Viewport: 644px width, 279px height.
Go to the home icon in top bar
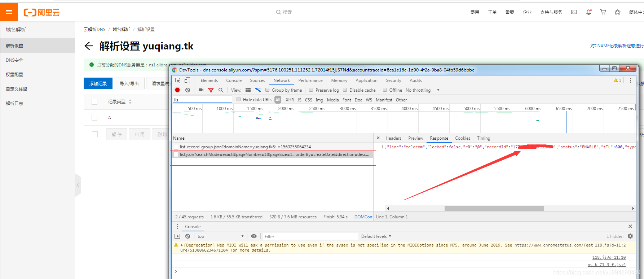[x=617, y=12]
